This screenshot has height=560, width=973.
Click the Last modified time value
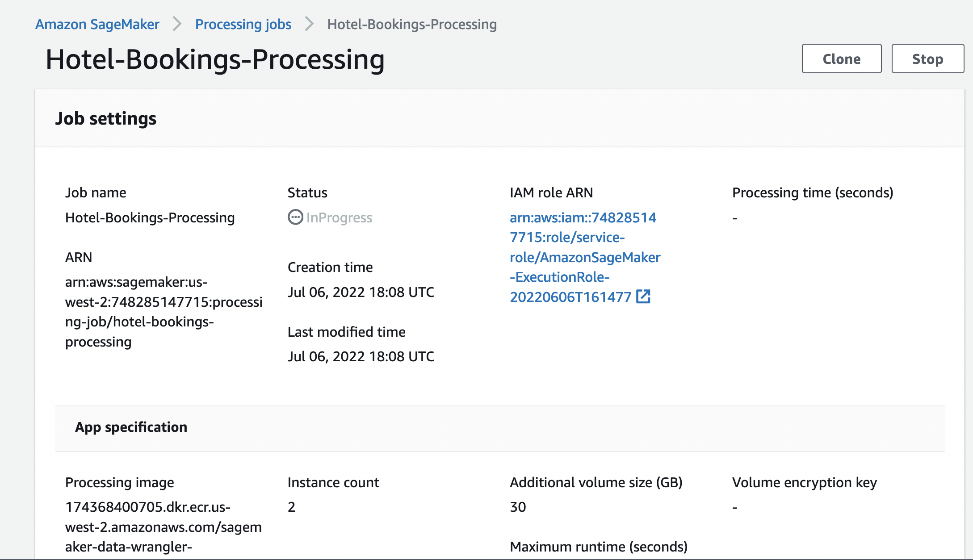tap(361, 356)
